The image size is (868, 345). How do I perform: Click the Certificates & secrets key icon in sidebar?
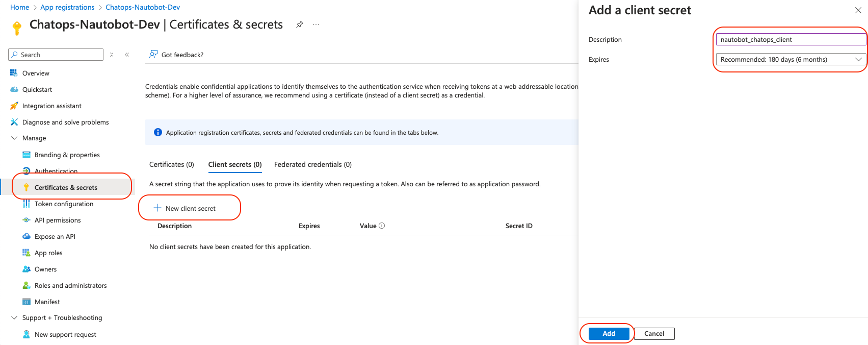pyautogui.click(x=27, y=187)
